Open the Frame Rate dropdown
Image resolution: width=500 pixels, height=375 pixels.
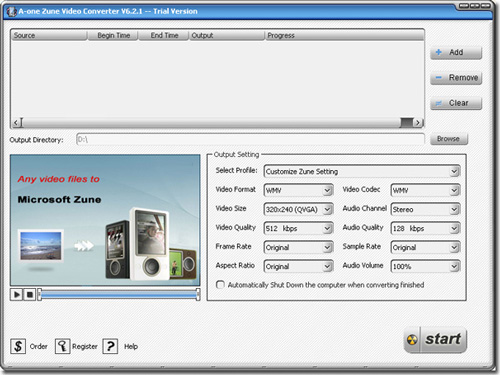[298, 247]
